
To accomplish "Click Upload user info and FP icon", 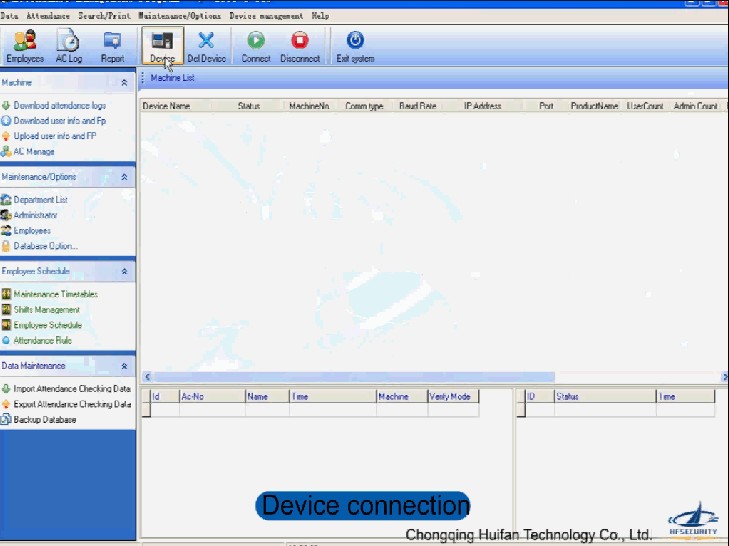I will click(6, 136).
